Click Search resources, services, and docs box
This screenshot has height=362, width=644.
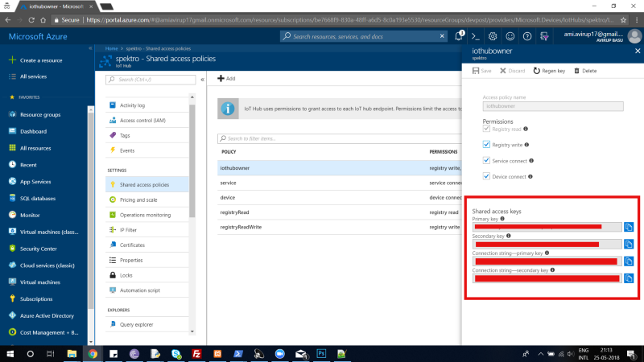tap(363, 36)
